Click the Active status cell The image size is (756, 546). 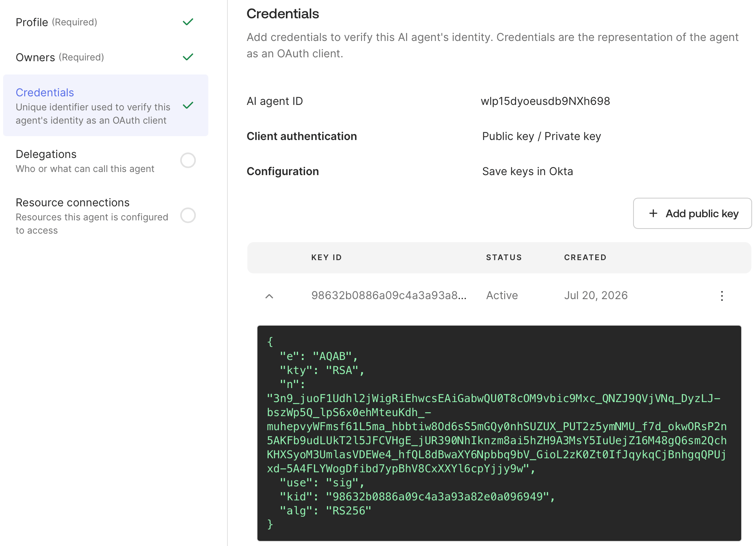pos(502,295)
